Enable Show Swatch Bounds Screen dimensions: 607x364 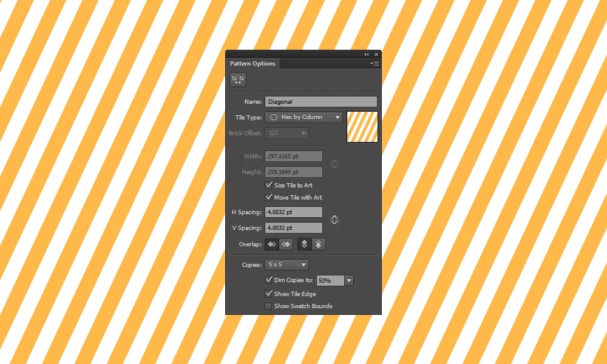268,306
